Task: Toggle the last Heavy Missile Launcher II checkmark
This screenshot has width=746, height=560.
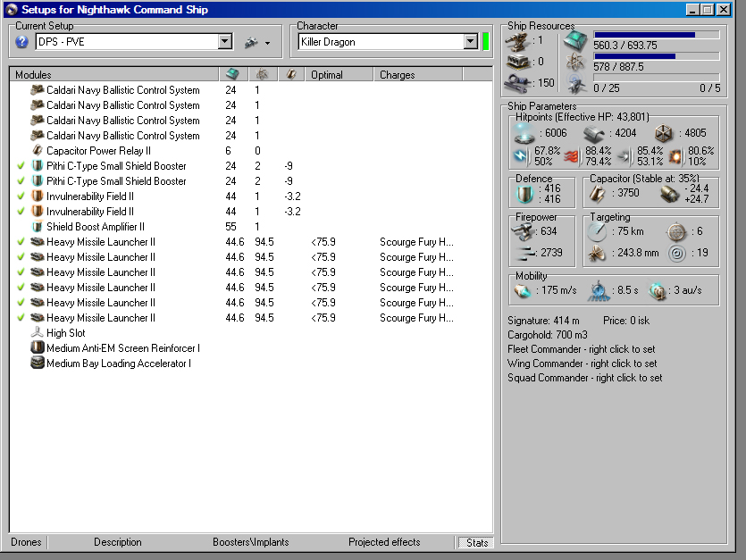Action: point(21,318)
